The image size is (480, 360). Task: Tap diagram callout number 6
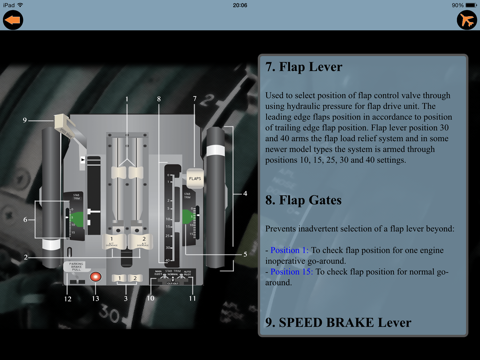point(25,220)
